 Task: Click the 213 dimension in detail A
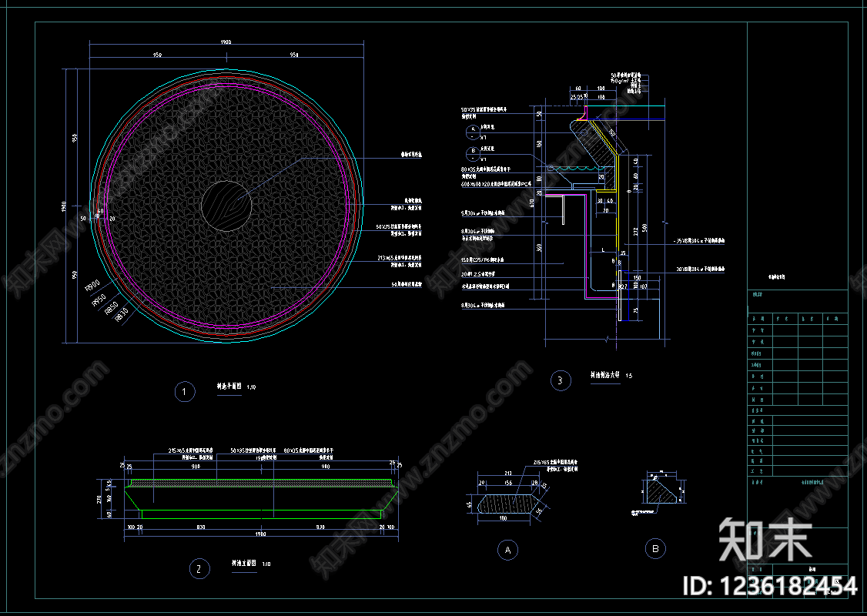[x=508, y=474]
